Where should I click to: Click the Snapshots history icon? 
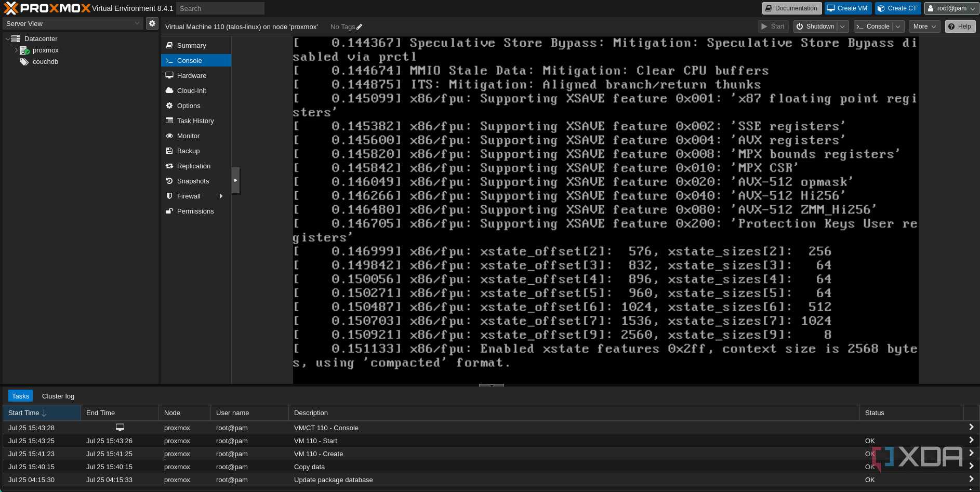(x=169, y=181)
